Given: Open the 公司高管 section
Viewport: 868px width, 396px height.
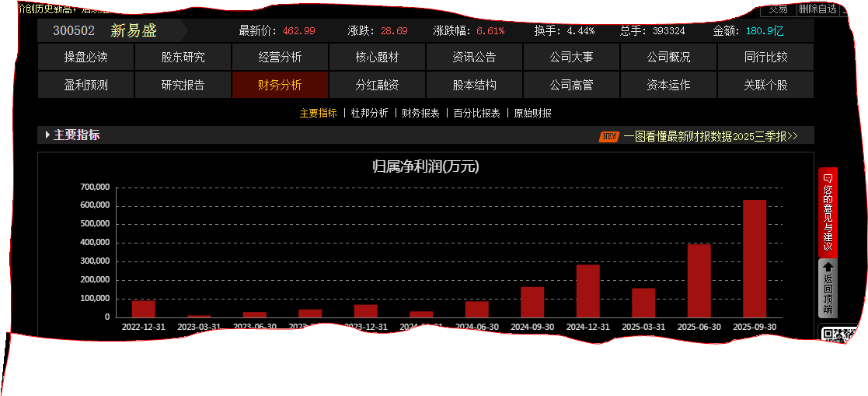Looking at the screenshot, I should pos(571,85).
